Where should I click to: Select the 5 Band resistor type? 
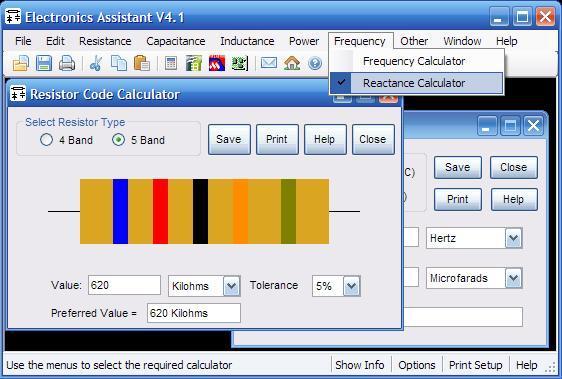138,140
